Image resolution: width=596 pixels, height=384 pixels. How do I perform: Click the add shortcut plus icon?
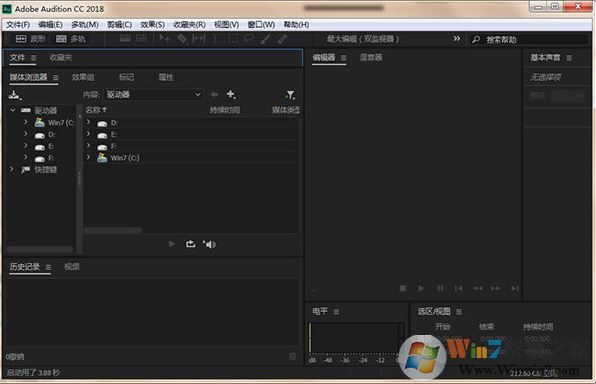coord(231,94)
